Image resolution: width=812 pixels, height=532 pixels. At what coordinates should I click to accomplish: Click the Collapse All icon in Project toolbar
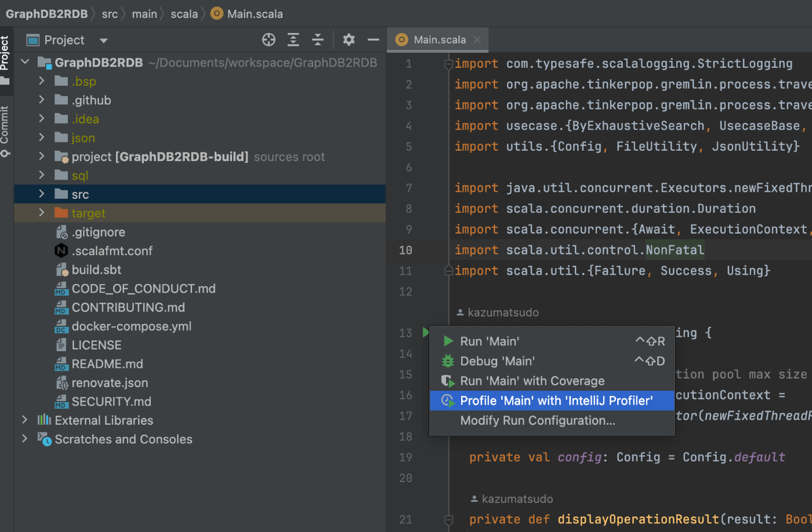point(318,39)
